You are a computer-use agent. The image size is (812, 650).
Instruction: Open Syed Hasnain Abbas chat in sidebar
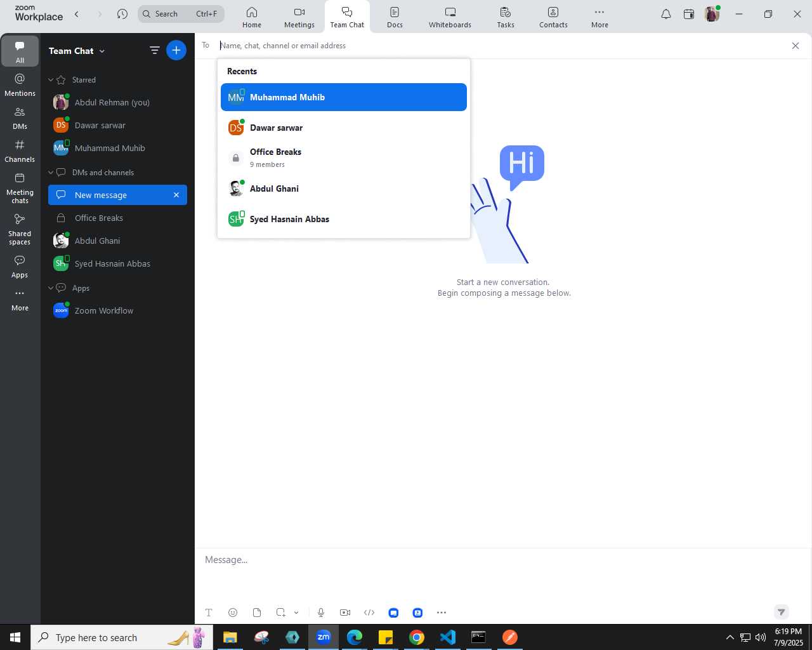click(117, 263)
